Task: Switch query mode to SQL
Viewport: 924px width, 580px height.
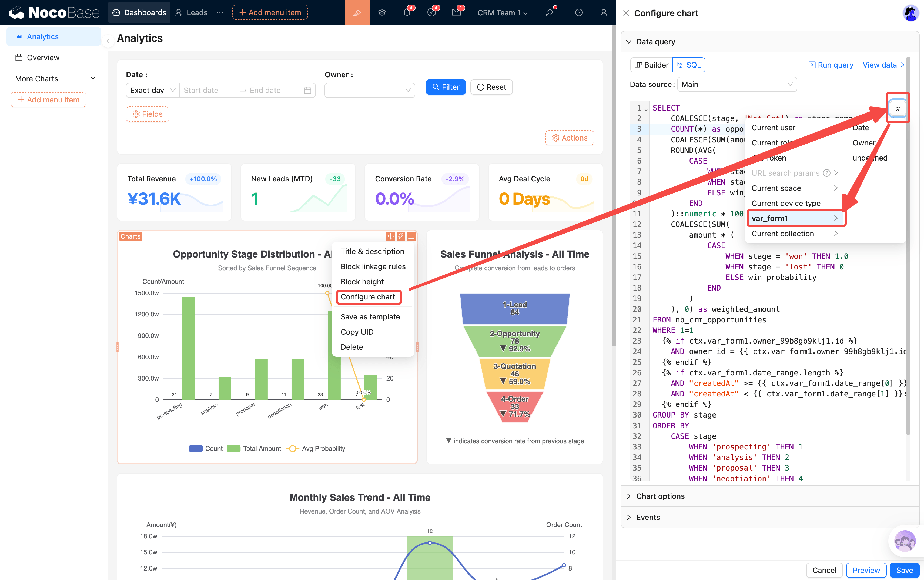Action: point(689,65)
